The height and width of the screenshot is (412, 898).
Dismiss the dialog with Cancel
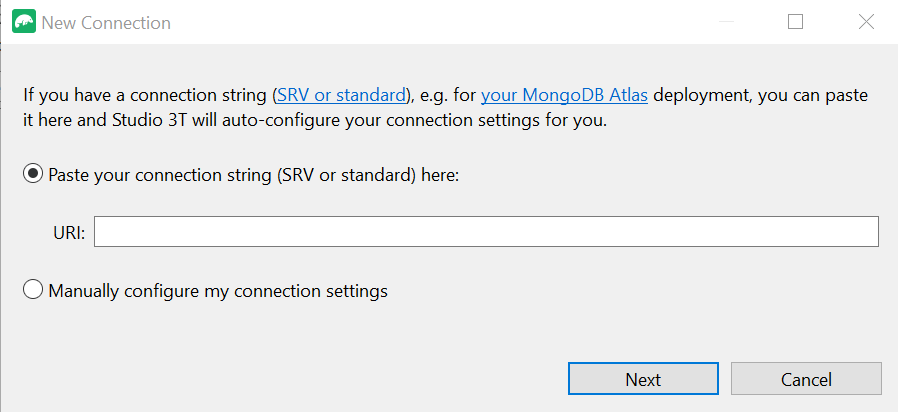[x=806, y=379]
